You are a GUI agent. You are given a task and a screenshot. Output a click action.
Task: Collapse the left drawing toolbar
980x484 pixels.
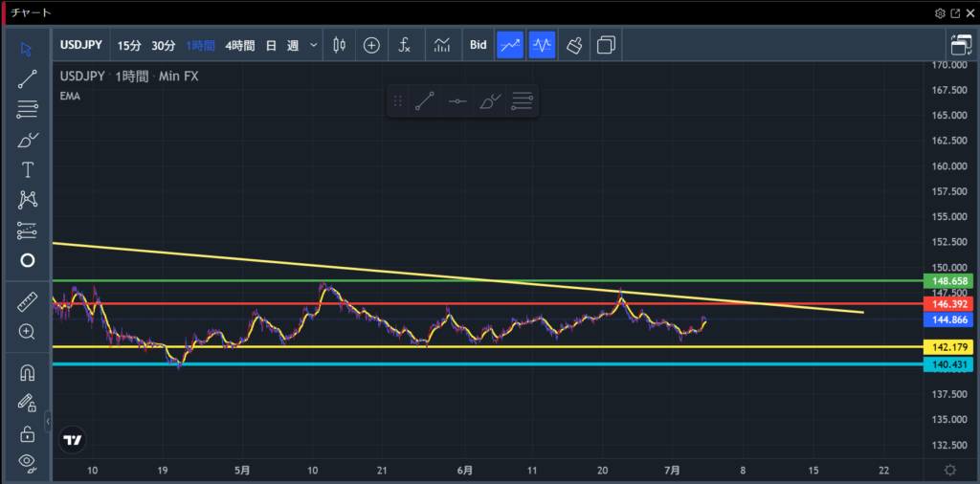pyautogui.click(x=48, y=422)
